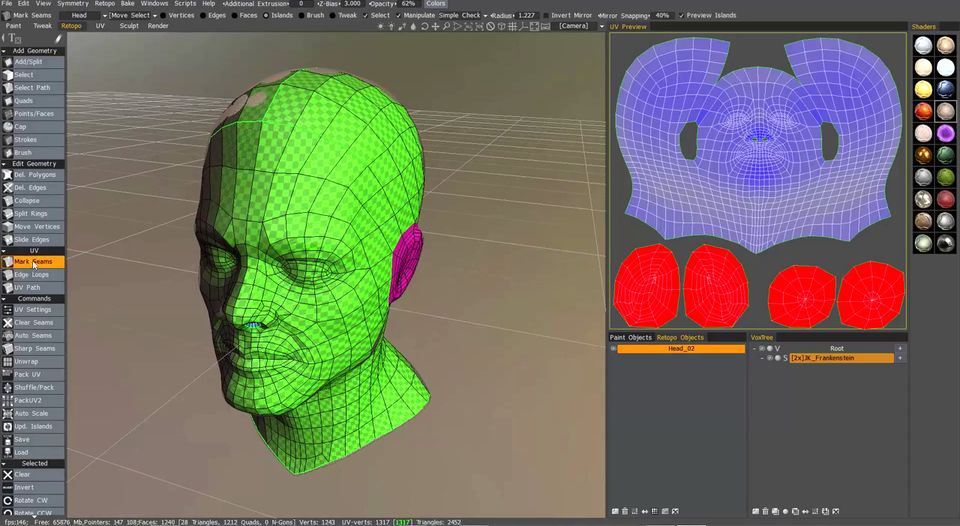Screen dimensions: 960x526
Task: Enable the Invert Mirror checkbox
Action: point(544,16)
